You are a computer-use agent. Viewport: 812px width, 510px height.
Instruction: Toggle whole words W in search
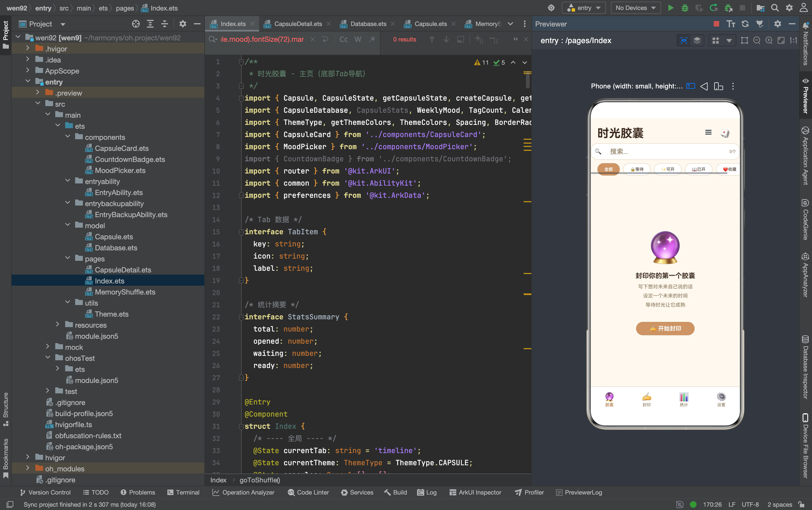(358, 40)
